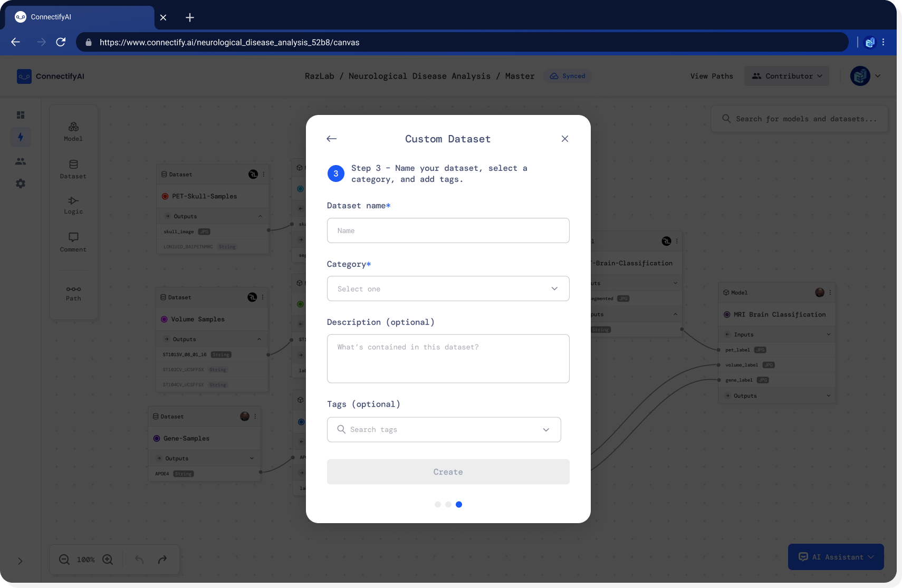The width and height of the screenshot is (902, 588).
Task: Open the dashboard grid sidebar icon
Action: pyautogui.click(x=21, y=115)
